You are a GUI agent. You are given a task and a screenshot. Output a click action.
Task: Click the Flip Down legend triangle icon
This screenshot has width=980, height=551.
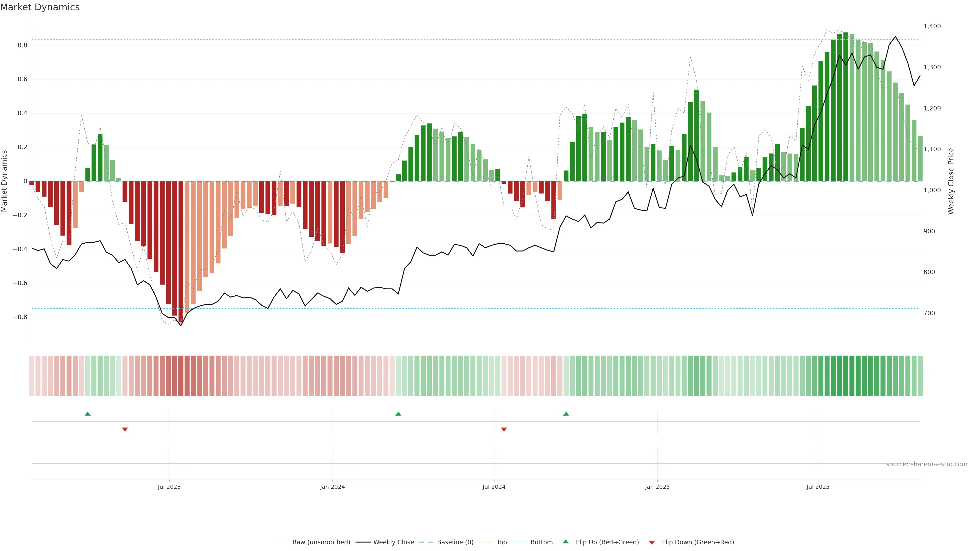click(x=652, y=542)
